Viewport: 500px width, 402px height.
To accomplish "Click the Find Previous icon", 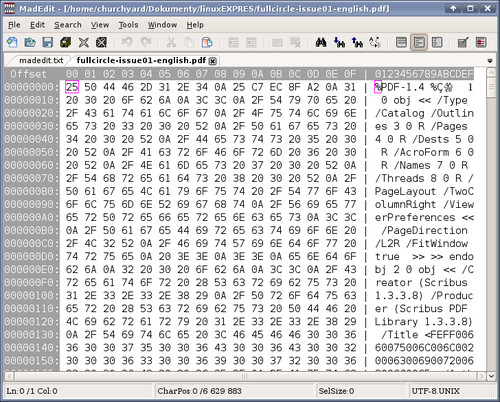I will tap(357, 42).
